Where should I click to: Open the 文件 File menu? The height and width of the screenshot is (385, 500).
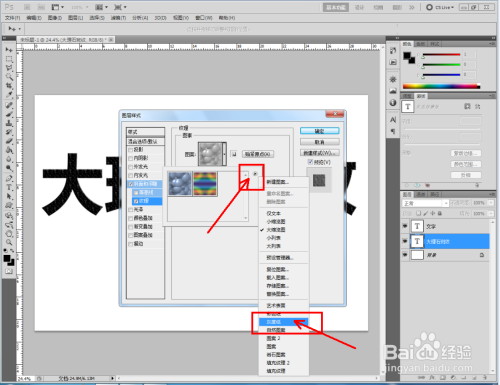click(12, 18)
